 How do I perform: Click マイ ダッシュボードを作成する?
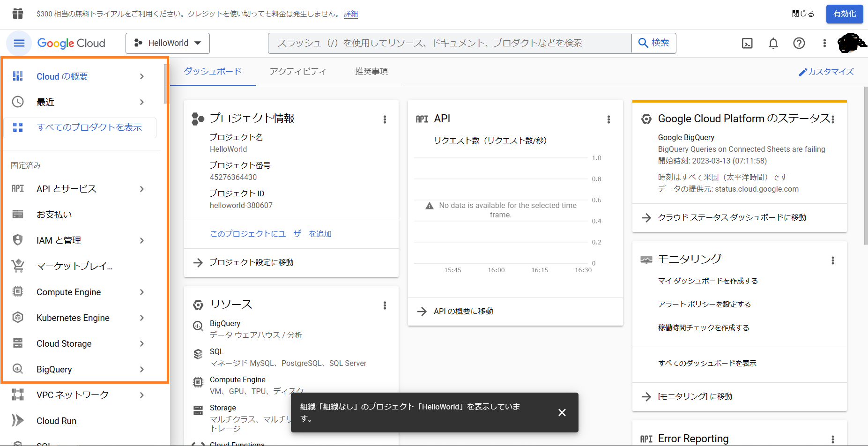pos(708,281)
